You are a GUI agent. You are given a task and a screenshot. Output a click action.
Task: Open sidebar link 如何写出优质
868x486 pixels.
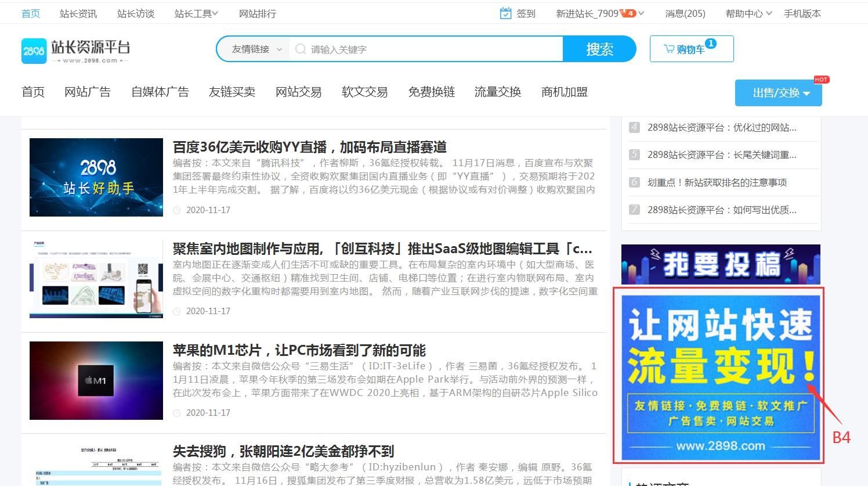(722, 210)
